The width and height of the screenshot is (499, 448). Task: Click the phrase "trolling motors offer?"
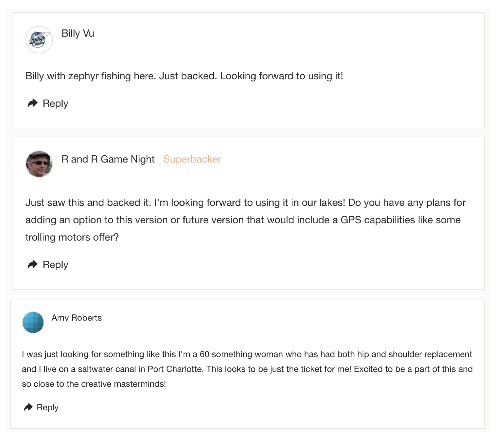(x=72, y=237)
